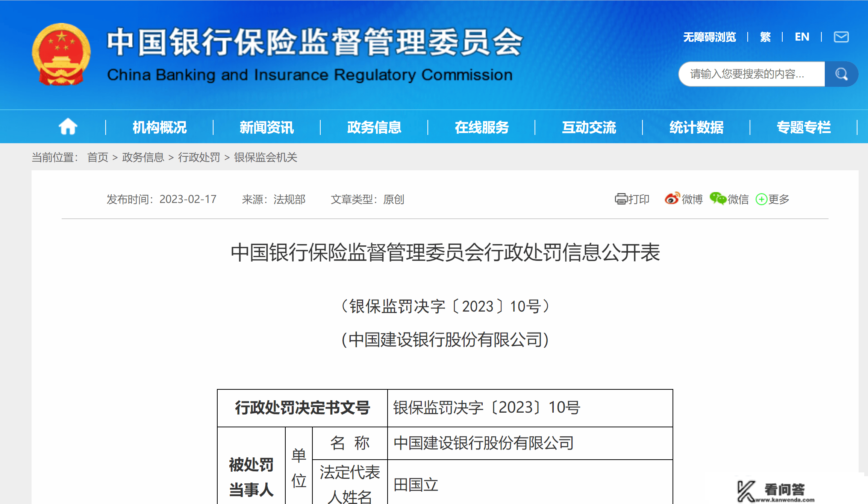Click English title China Banking and Insurance Regulatory Commission
Screen dimensions: 868x504
tap(310, 75)
